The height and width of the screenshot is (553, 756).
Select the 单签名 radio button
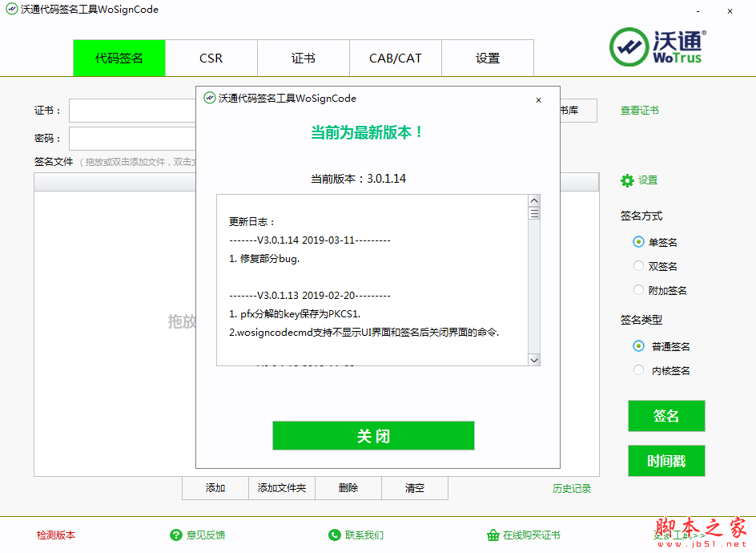coord(638,242)
